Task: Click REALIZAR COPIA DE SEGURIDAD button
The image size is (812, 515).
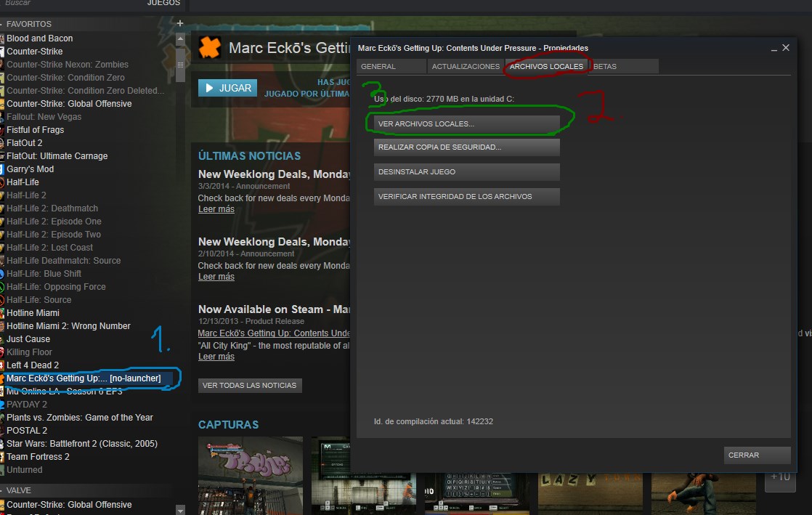Action: (466, 147)
